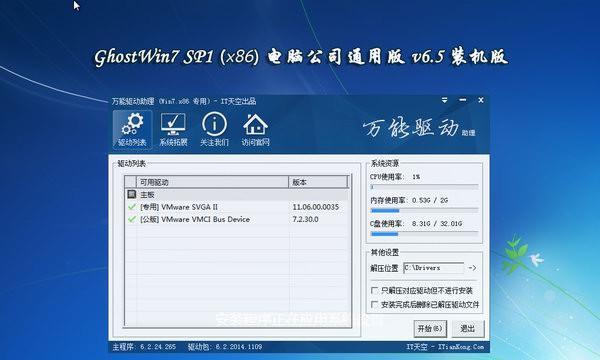Toggle the 主板 group checkbox
This screenshot has height=360, width=600.
coord(132,194)
